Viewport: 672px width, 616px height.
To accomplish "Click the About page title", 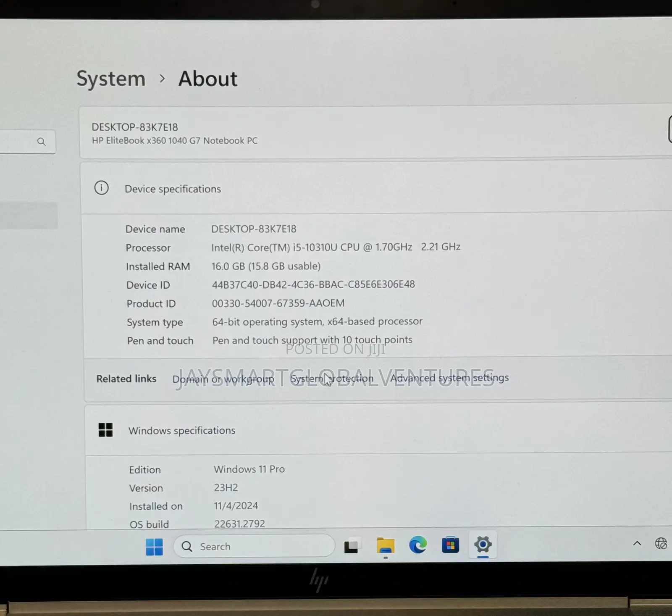I will 208,79.
